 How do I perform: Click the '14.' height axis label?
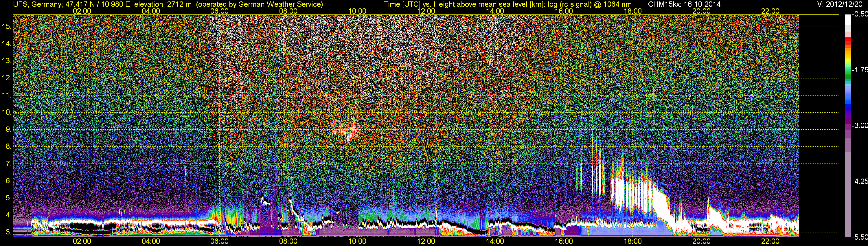[x=7, y=43]
